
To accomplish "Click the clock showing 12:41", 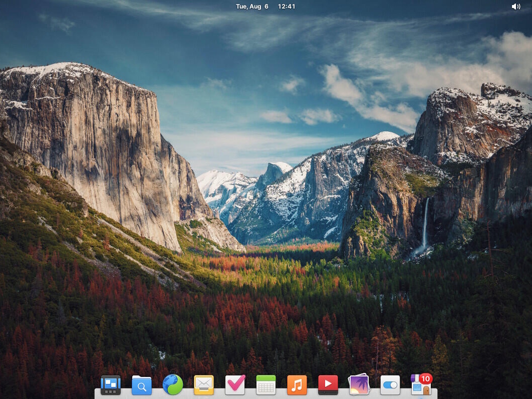I will coord(286,6).
